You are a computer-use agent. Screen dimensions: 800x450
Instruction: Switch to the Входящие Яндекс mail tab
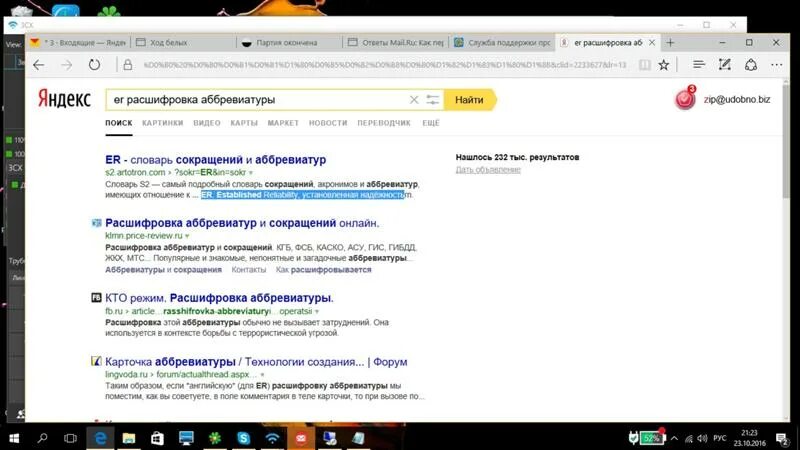[x=78, y=43]
